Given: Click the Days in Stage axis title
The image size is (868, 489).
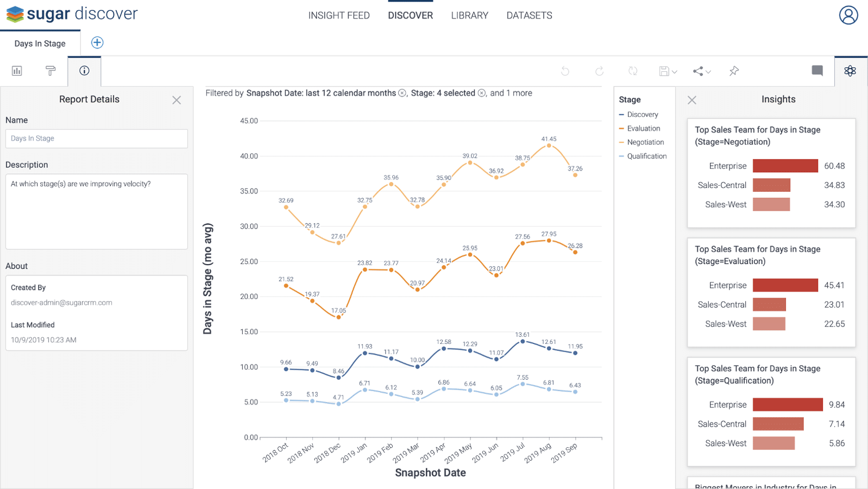Looking at the screenshot, I should click(x=207, y=279).
